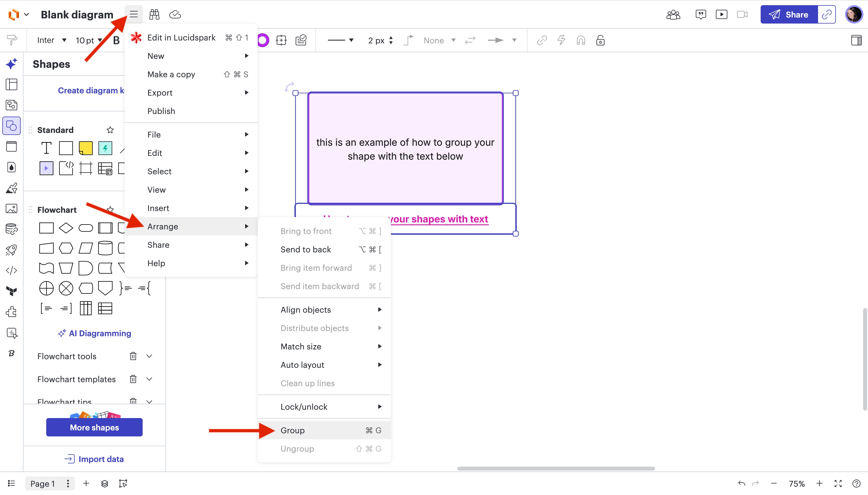Star the Standard shape library
The image size is (868, 495).
tap(110, 130)
